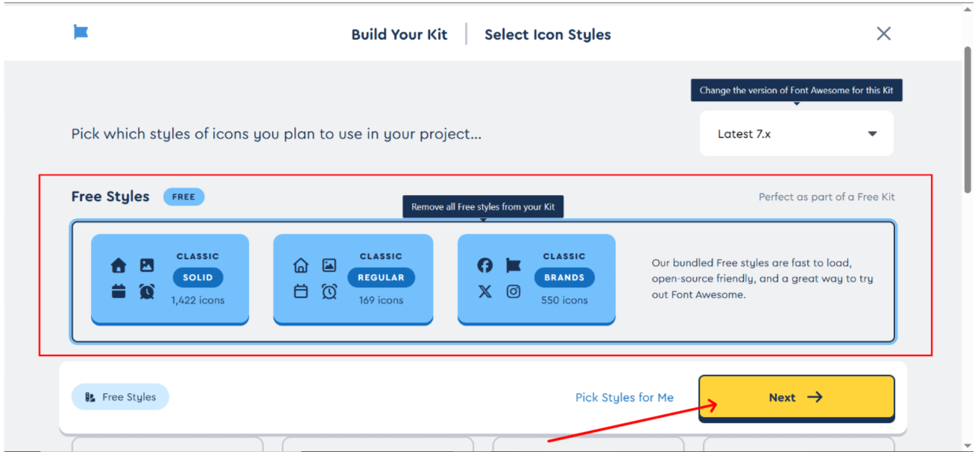Click the Facebook brand icon

point(484,265)
